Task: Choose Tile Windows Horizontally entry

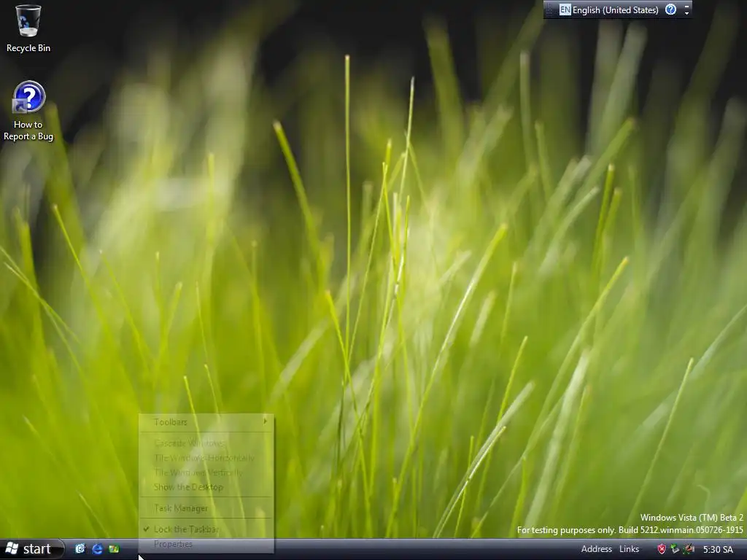Action: (x=206, y=458)
